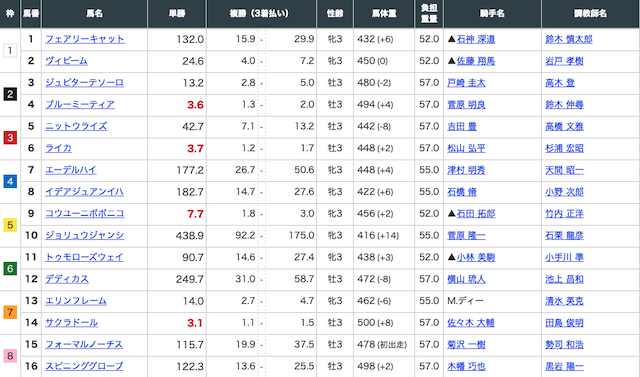Open jockey 佐々木 大輔 link
This screenshot has width=640, height=377.
pos(471,323)
